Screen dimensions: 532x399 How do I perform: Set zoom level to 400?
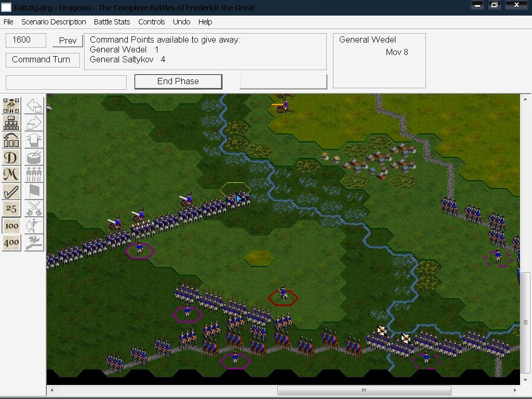[11, 243]
